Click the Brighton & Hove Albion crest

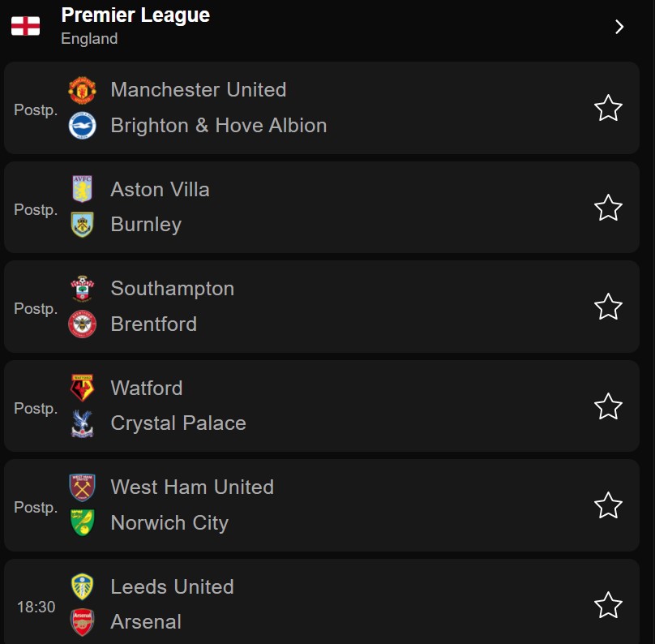point(83,126)
